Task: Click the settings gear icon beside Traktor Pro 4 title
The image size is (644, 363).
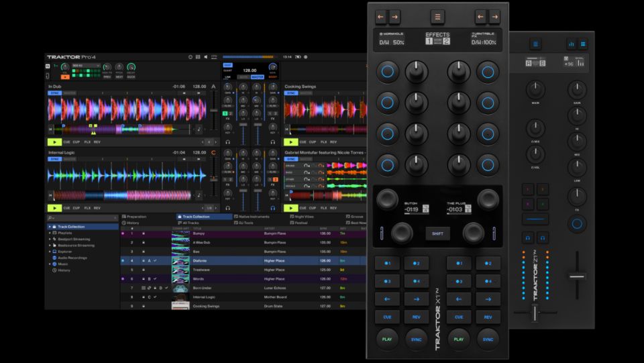Action: click(190, 57)
